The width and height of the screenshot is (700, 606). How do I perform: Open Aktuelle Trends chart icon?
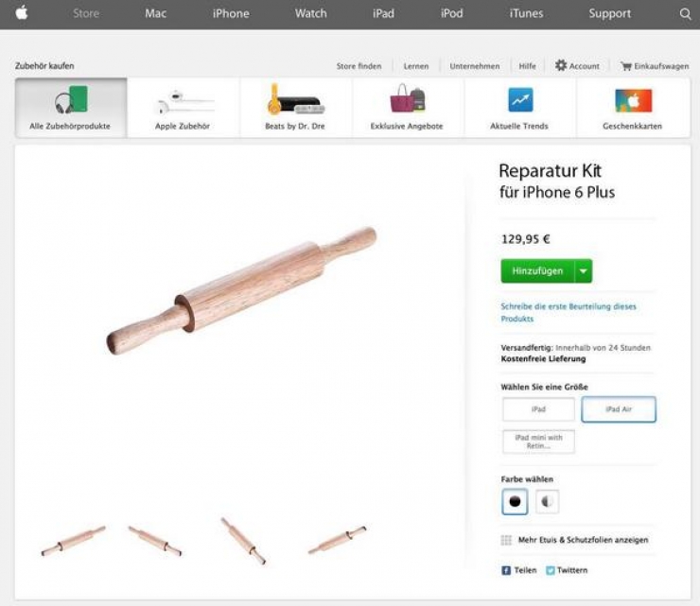point(520,100)
